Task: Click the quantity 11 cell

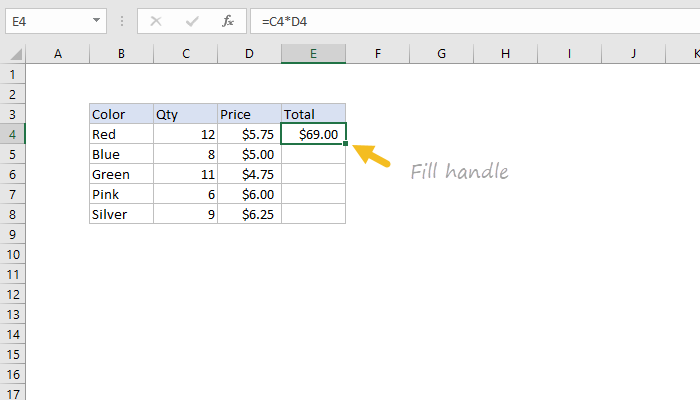Action: tap(185, 174)
